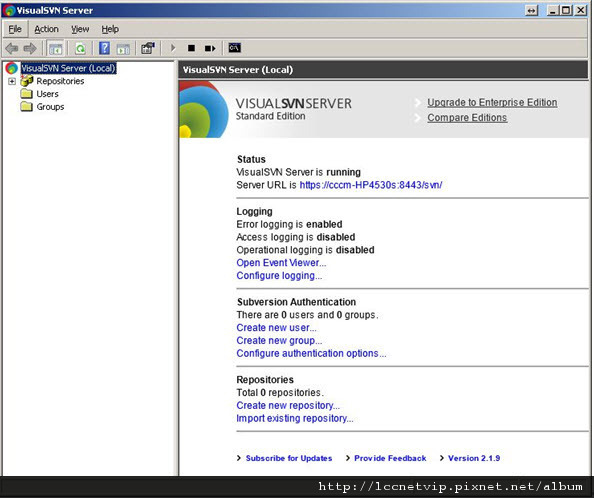
Task: Click Subscribe for Updates link
Action: (x=289, y=458)
